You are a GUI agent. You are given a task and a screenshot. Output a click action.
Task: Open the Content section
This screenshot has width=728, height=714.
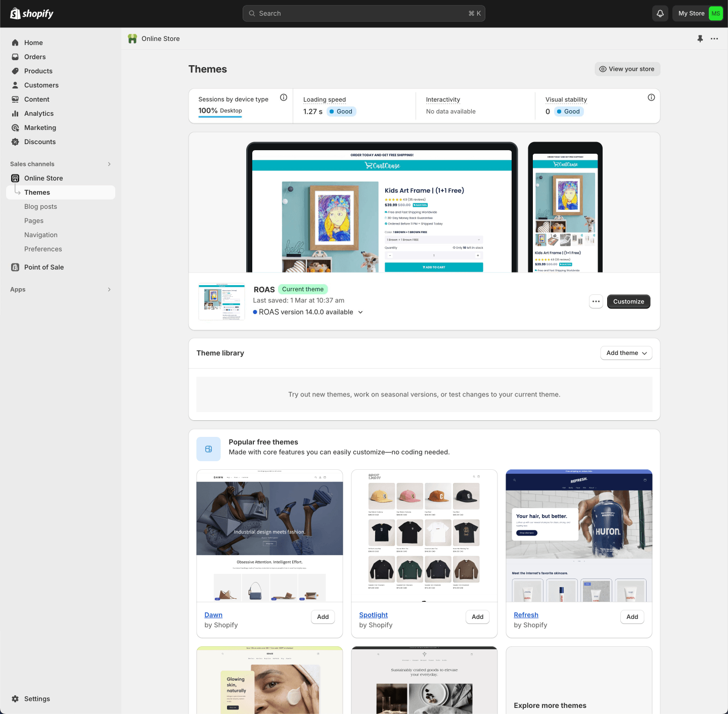tap(36, 99)
